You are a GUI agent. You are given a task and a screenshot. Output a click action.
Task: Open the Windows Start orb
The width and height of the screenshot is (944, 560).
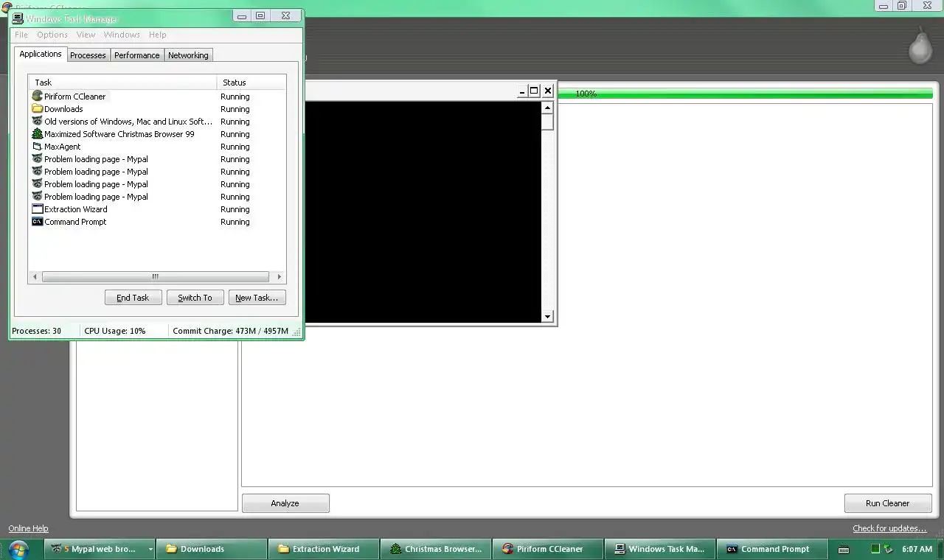coord(18,549)
